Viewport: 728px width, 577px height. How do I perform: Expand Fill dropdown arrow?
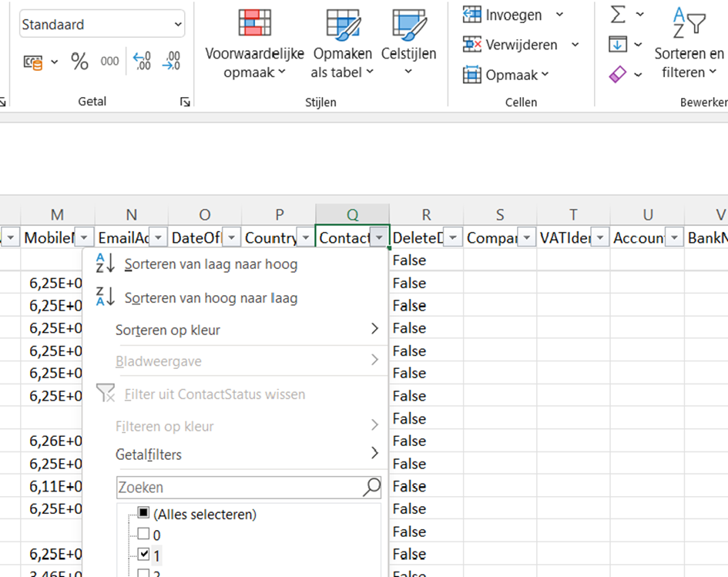pos(638,45)
